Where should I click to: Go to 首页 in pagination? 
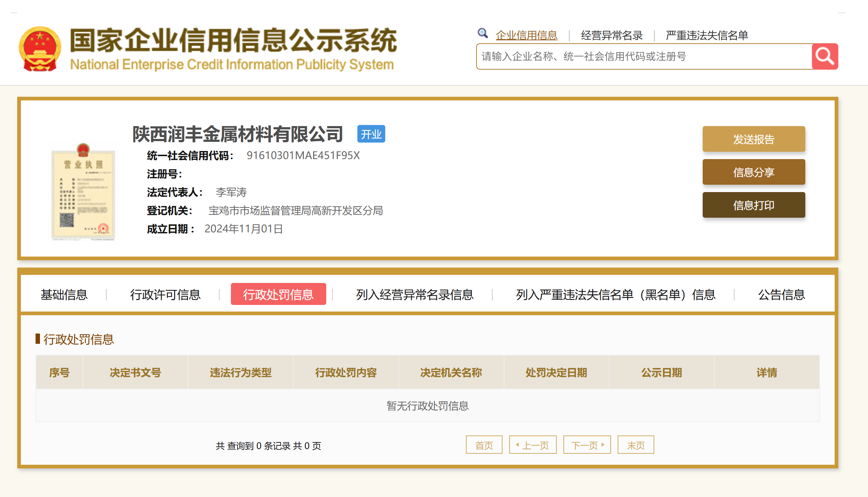[x=484, y=445]
